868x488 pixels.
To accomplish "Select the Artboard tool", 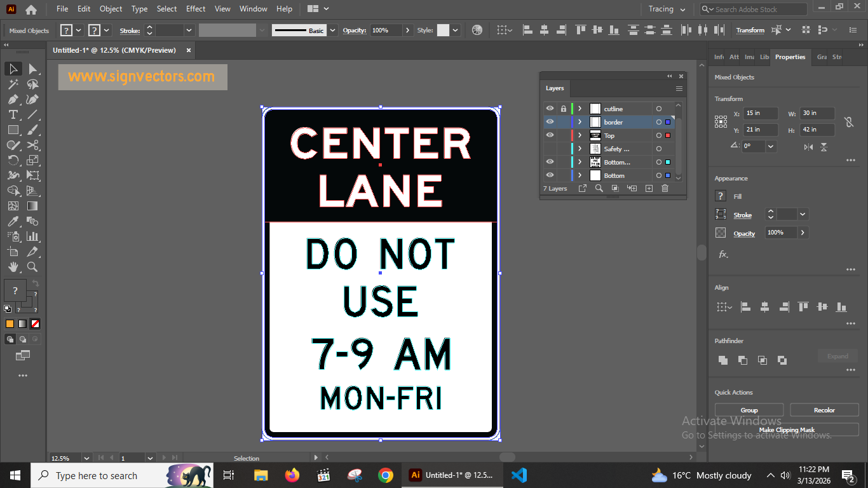I will click(13, 252).
